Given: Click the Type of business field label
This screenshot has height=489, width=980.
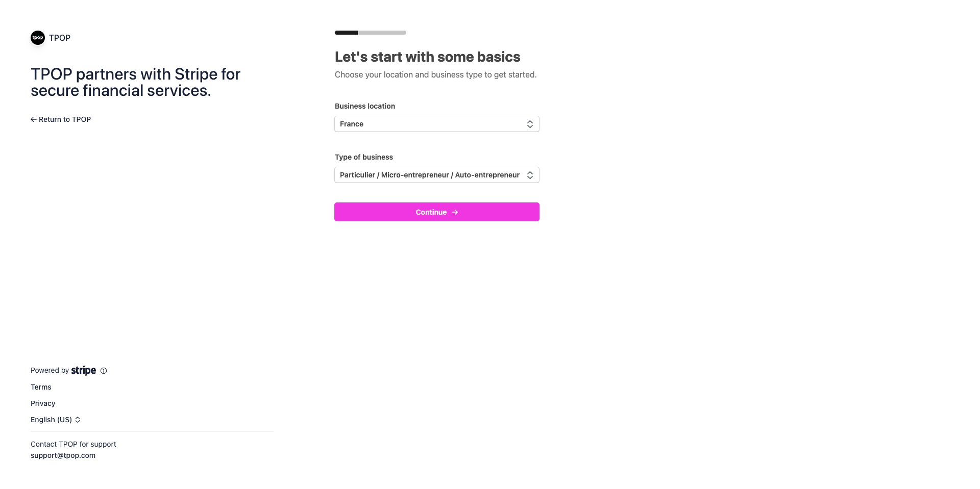Looking at the screenshot, I should (364, 157).
